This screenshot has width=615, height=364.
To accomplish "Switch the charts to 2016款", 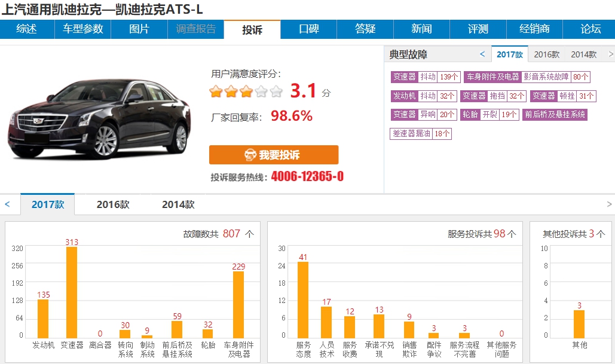I will (113, 204).
